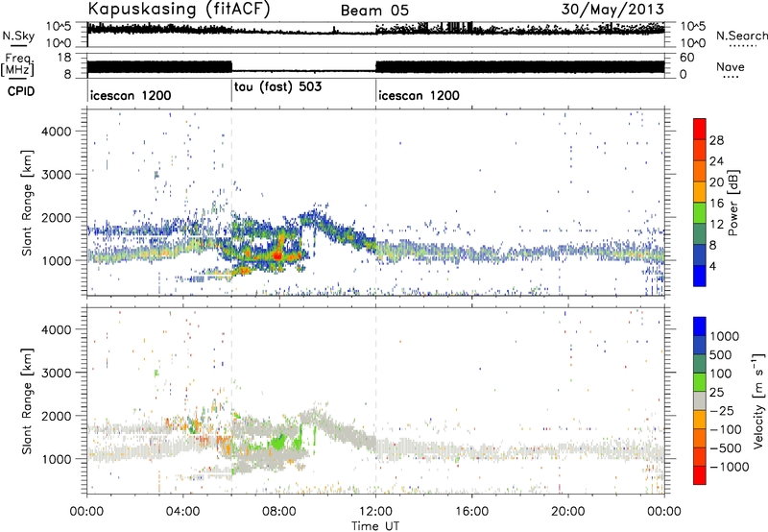Viewport: 768px width, 532px height.
Task: Select the 500 value on velocity colorbar
Action: pos(720,354)
